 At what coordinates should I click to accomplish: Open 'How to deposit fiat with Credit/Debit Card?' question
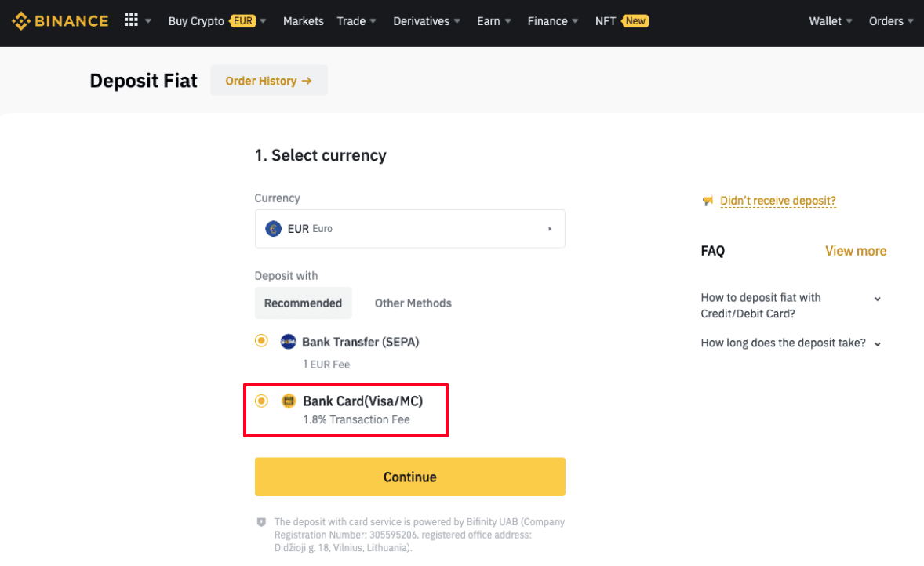pyautogui.click(x=761, y=306)
